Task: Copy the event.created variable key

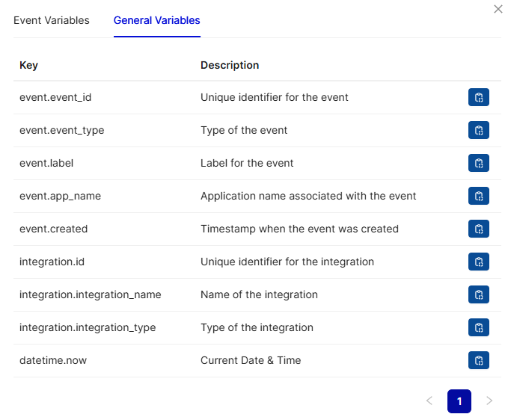Action: coord(478,229)
